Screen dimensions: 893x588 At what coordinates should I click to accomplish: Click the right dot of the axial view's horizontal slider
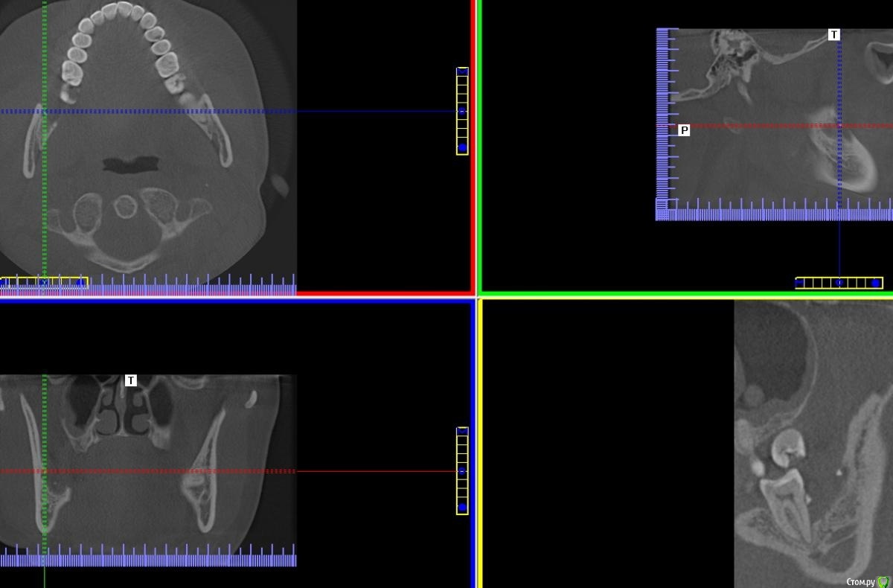(x=80, y=283)
